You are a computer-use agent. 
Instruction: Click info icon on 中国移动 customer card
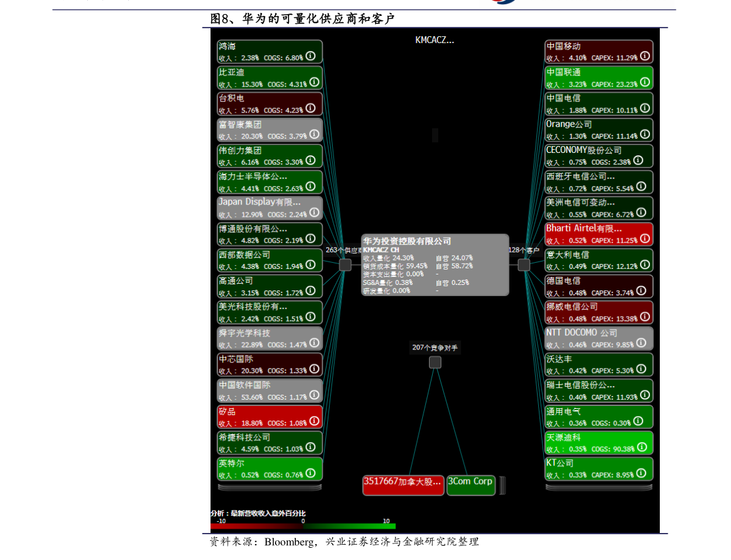644,56
